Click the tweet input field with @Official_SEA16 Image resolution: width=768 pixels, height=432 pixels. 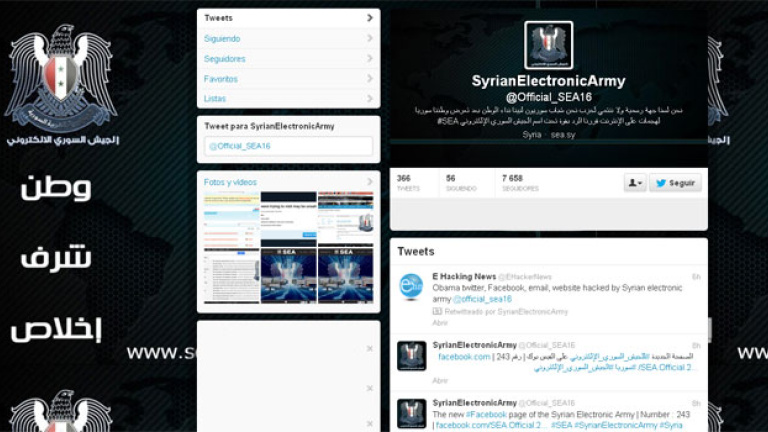[288, 146]
